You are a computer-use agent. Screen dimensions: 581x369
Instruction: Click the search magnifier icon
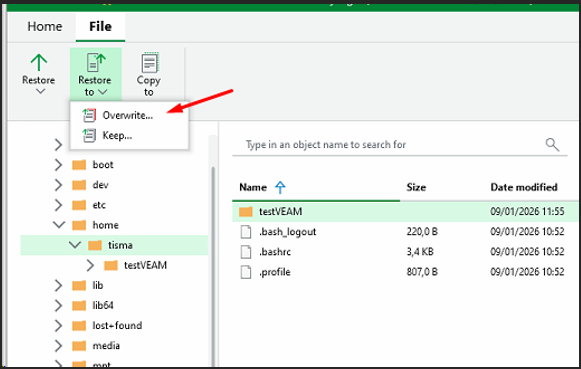click(x=552, y=144)
